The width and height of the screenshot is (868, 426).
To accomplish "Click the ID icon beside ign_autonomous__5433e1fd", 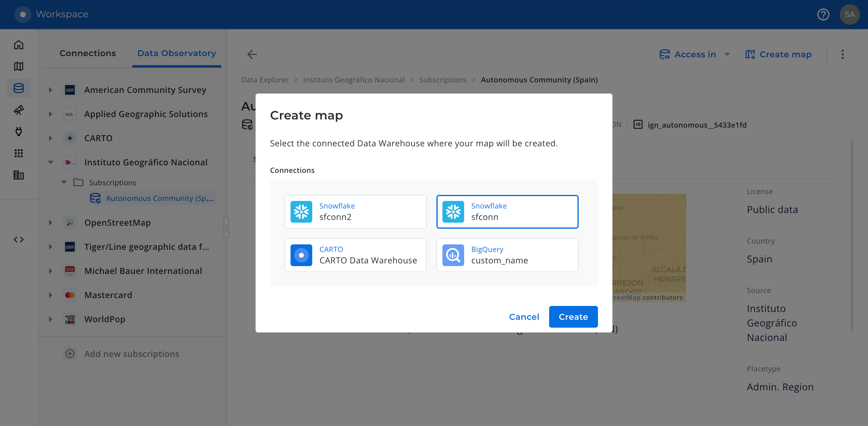I will click(x=638, y=125).
